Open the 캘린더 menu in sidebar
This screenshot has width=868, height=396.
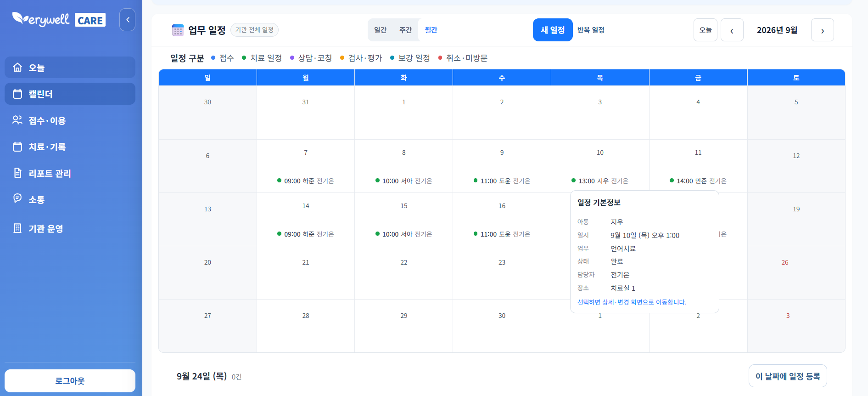(x=70, y=94)
